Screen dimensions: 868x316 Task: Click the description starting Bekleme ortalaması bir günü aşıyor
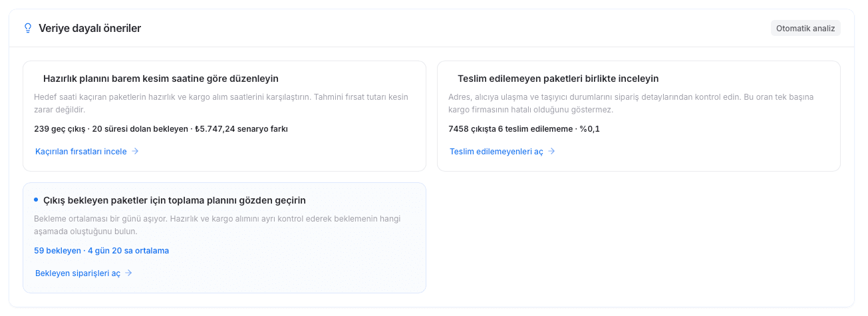coord(217,225)
